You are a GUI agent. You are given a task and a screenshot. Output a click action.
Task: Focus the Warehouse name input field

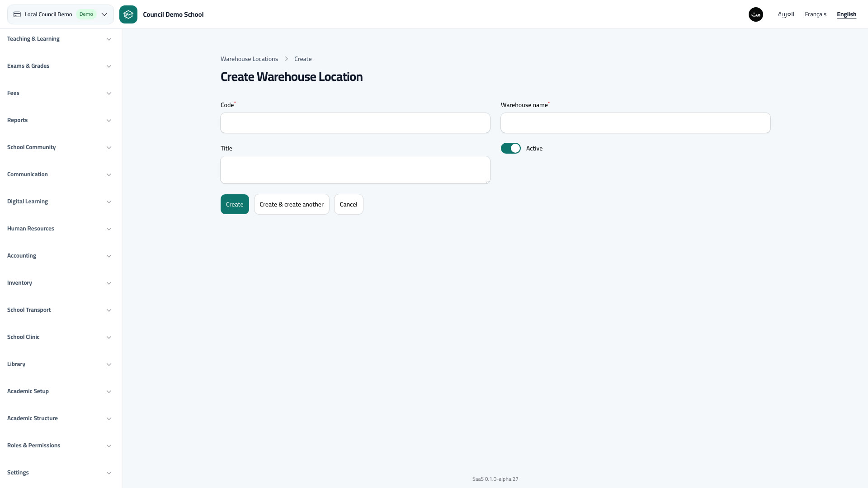[636, 123]
